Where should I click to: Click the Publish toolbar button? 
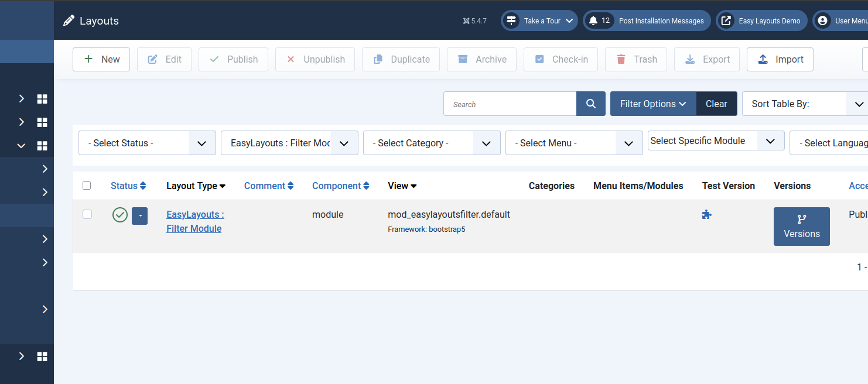pyautogui.click(x=233, y=59)
